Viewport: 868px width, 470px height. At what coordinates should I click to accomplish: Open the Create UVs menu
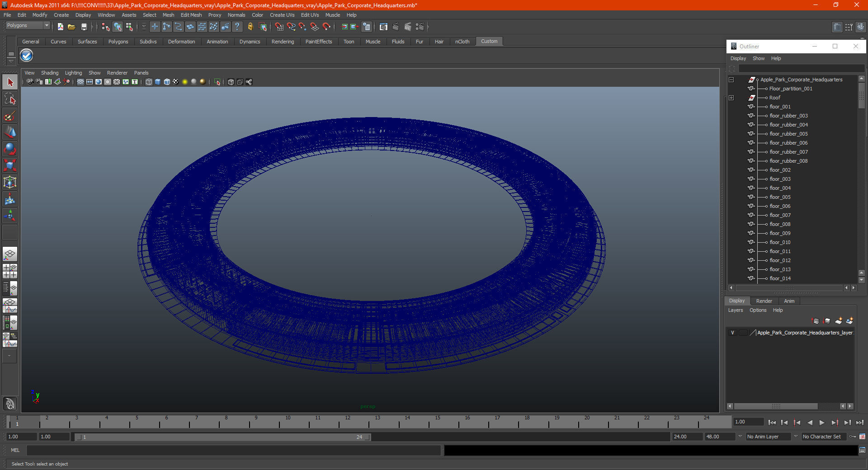282,15
